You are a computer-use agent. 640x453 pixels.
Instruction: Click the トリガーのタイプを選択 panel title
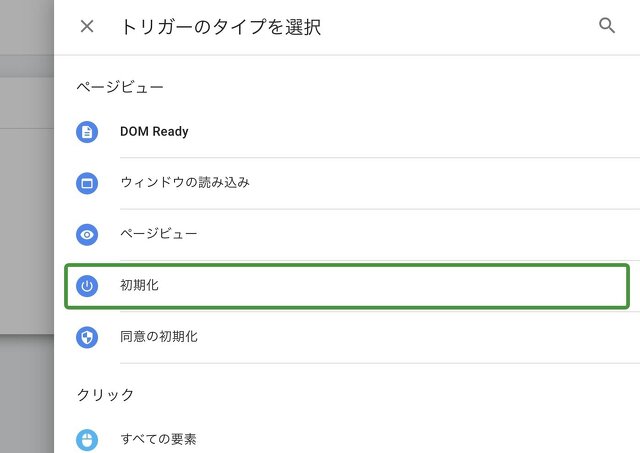(x=220, y=27)
